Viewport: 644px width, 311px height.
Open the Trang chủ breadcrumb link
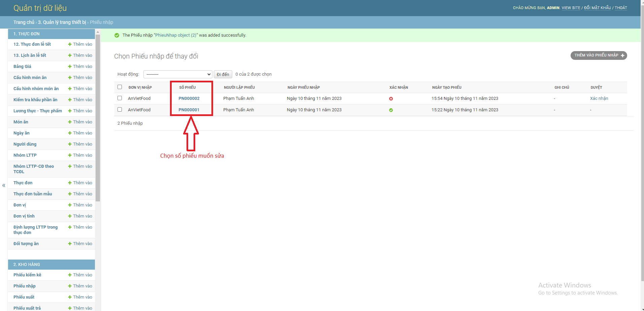(x=24, y=22)
